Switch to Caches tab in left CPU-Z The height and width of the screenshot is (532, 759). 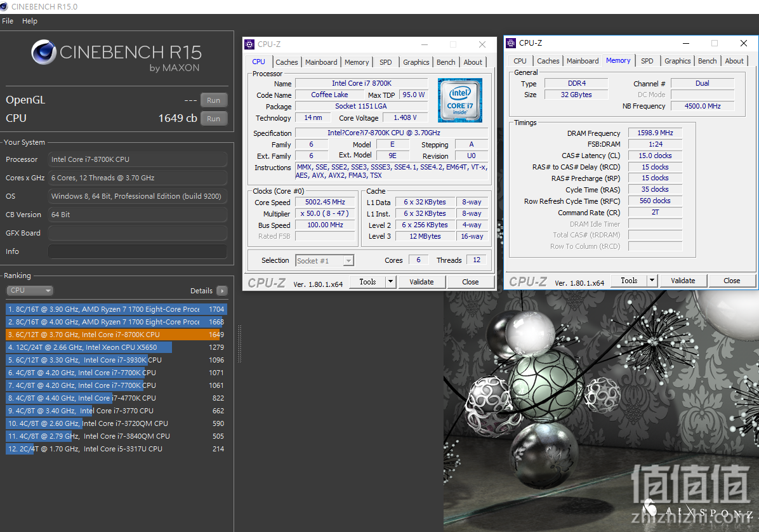click(287, 62)
